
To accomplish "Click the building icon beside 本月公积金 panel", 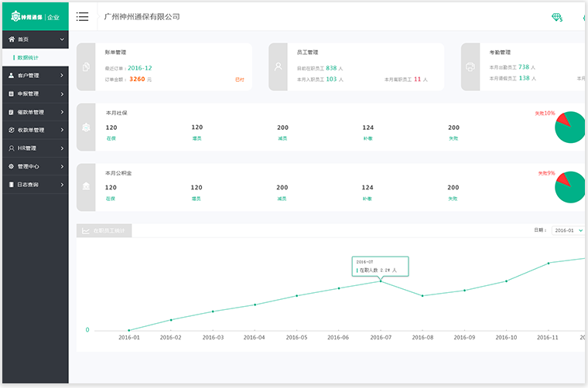I will point(86,187).
